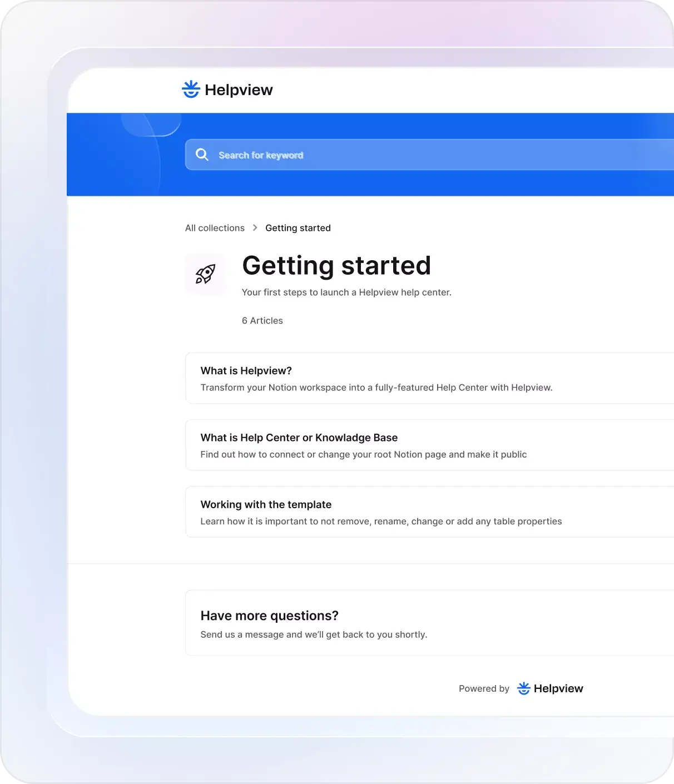The image size is (674, 784).
Task: Click the footer Helpview brand logo link
Action: click(549, 688)
